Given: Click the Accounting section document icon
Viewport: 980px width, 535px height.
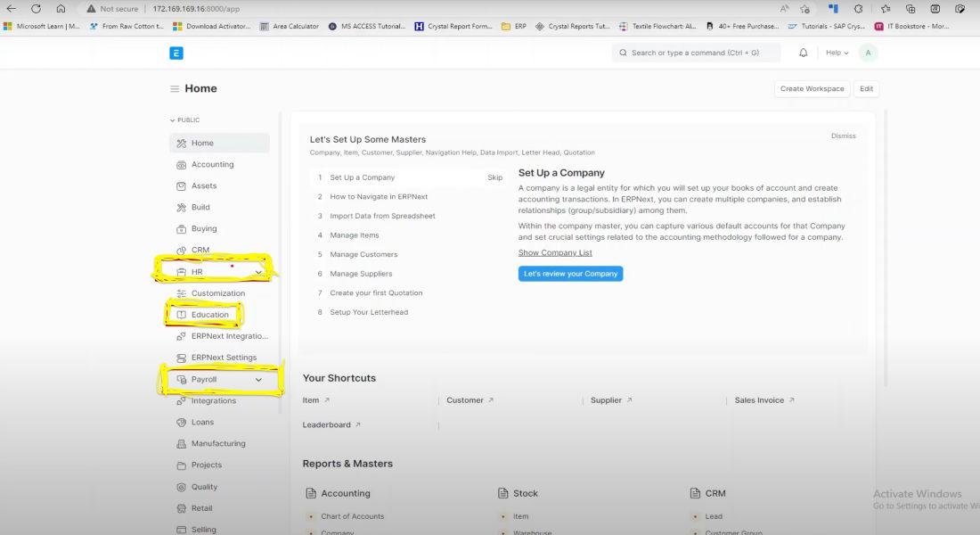Looking at the screenshot, I should click(311, 493).
